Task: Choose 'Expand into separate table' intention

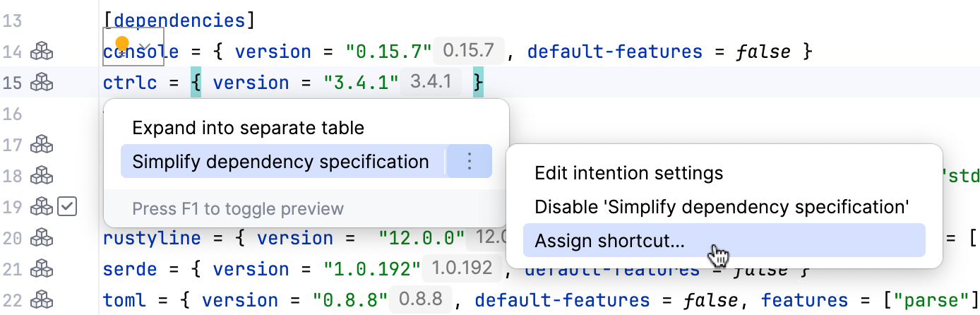Action: (x=248, y=128)
